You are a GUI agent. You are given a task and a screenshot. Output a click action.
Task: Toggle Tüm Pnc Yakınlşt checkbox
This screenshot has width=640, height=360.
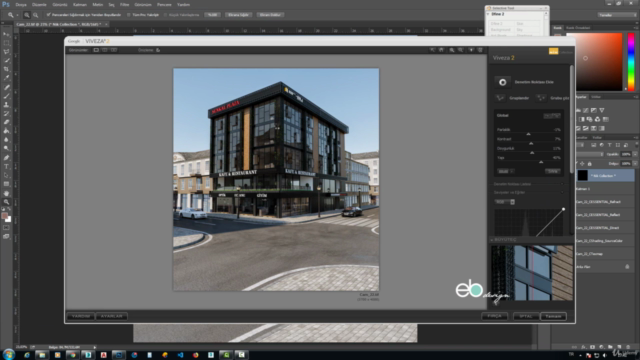coord(129,15)
